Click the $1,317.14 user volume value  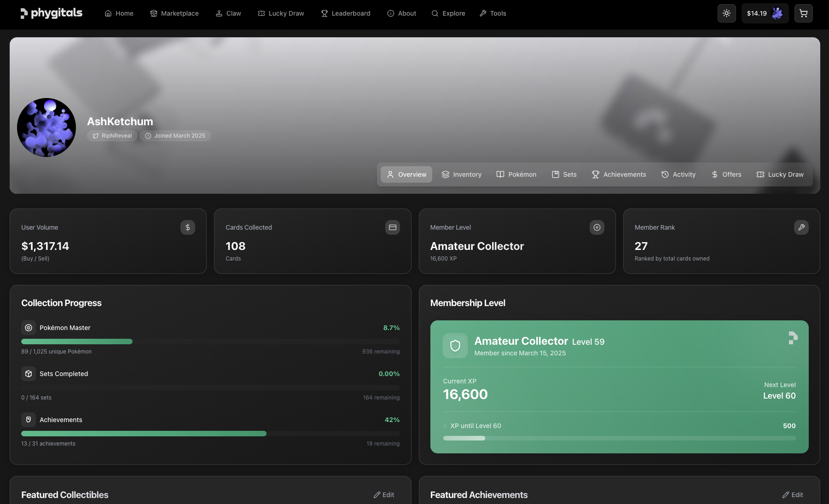45,246
